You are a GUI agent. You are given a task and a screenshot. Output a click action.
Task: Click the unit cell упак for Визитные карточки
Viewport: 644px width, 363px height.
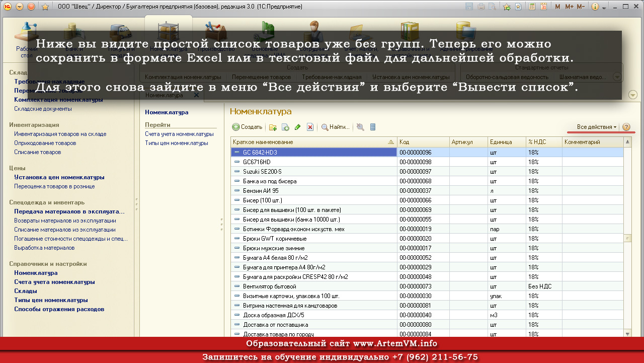tap(507, 296)
